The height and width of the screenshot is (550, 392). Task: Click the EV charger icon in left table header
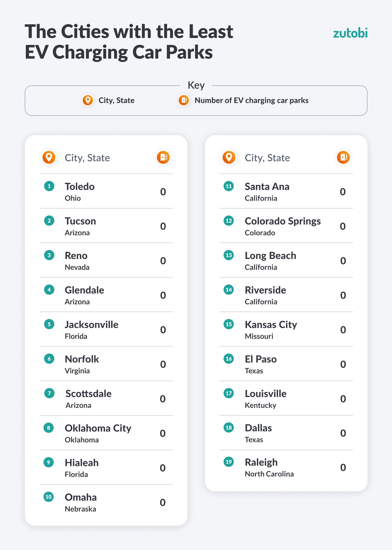(x=163, y=157)
